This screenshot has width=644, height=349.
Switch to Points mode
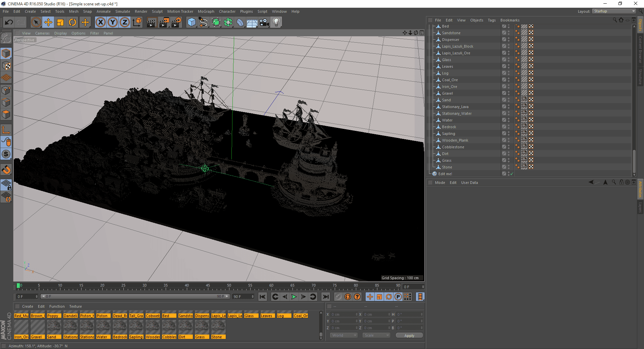6,90
